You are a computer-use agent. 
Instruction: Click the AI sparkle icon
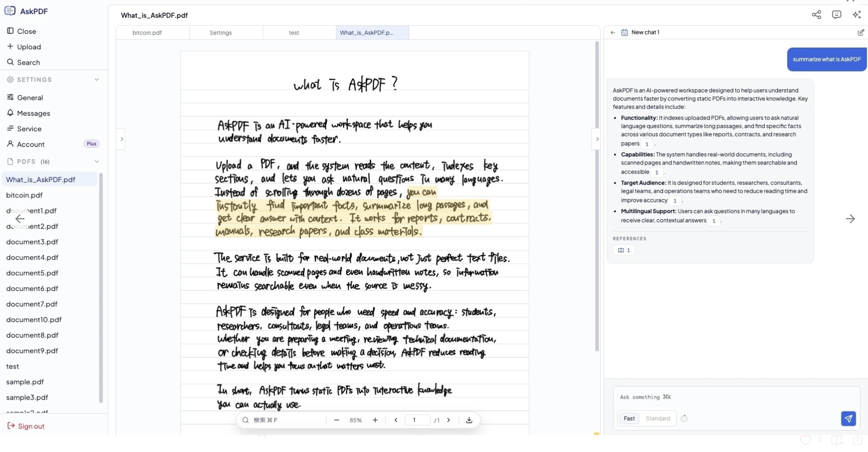point(856,15)
